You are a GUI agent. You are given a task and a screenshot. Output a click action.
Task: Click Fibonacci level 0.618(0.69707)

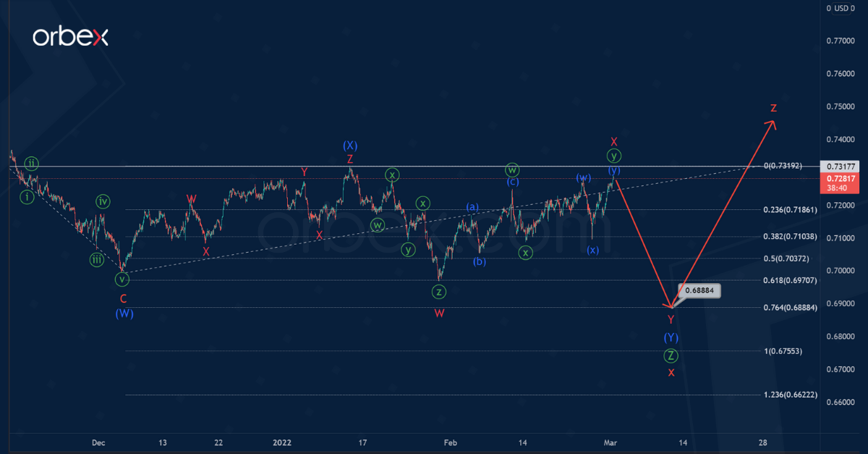tap(791, 280)
